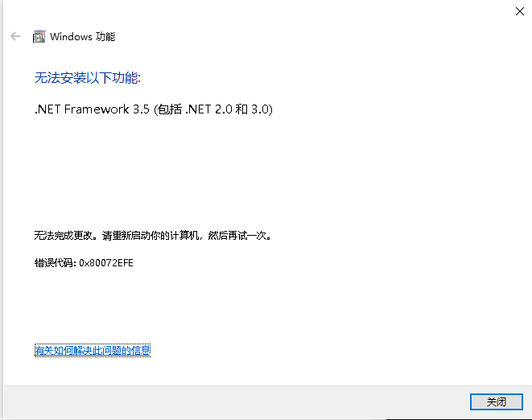The image size is (532, 420).
Task: Click the 无法完成更改 error message
Action: pos(65,235)
